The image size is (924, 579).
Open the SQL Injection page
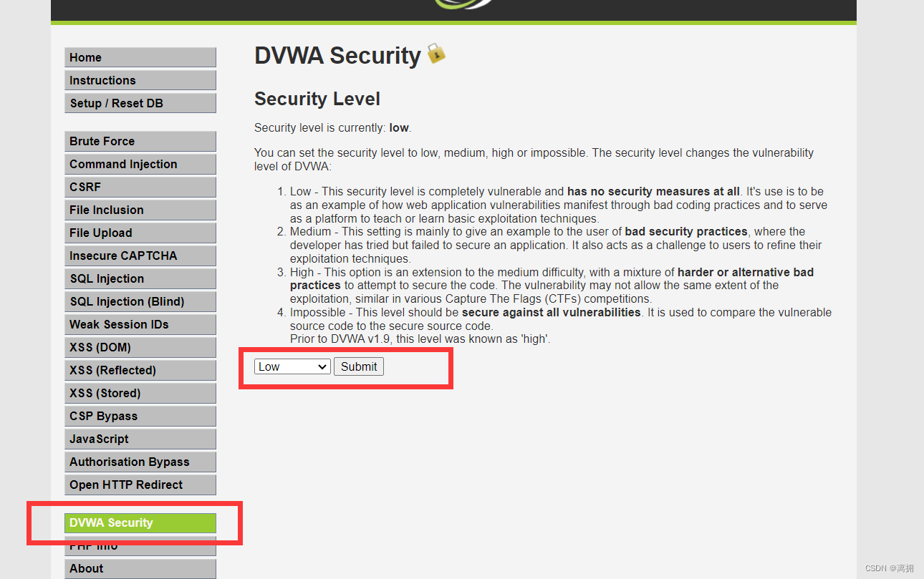point(140,278)
